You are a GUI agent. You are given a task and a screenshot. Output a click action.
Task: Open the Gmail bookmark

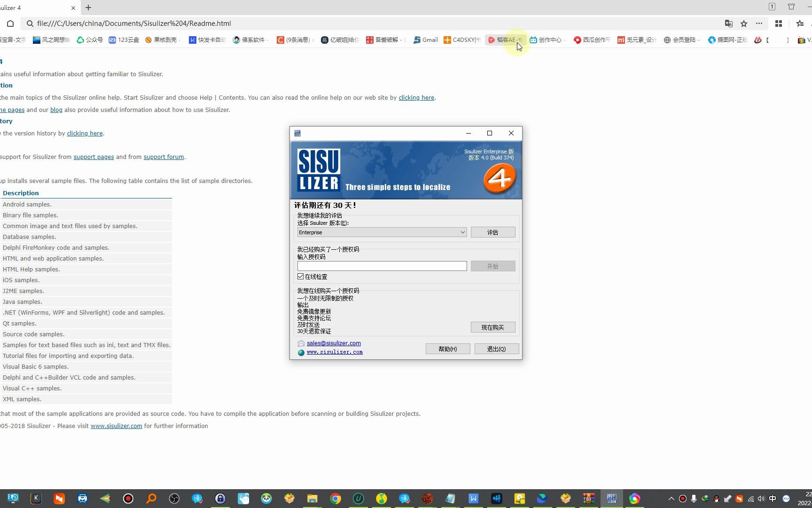pyautogui.click(x=426, y=40)
